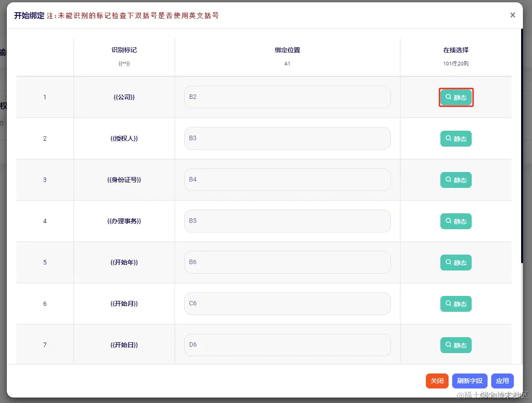Click row number 4 cell
This screenshot has width=532, height=403.
[45, 221]
